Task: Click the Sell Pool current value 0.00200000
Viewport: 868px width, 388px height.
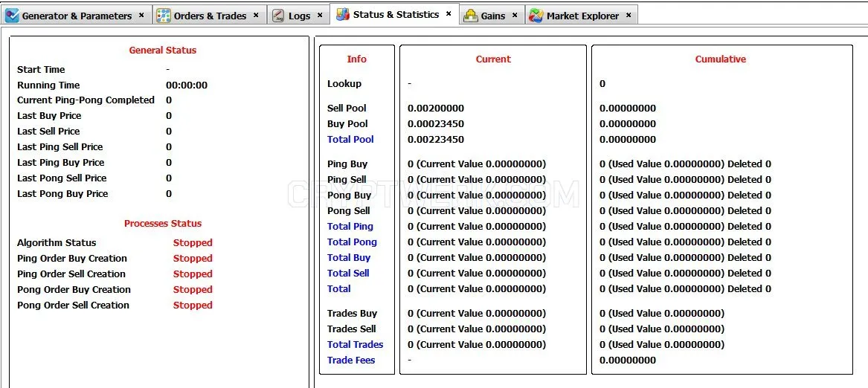Action: pos(436,109)
